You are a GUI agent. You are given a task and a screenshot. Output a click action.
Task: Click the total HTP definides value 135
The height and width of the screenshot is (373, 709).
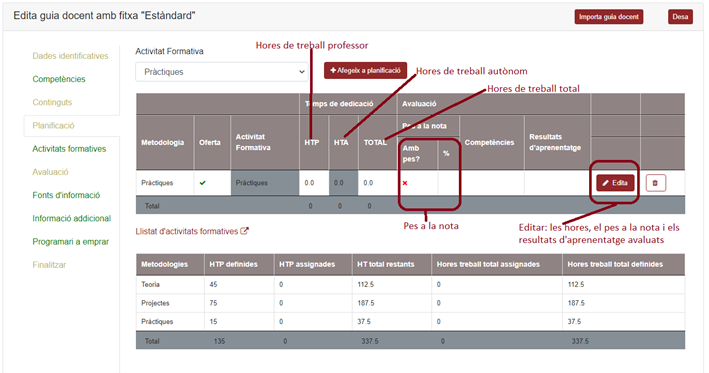pos(219,341)
